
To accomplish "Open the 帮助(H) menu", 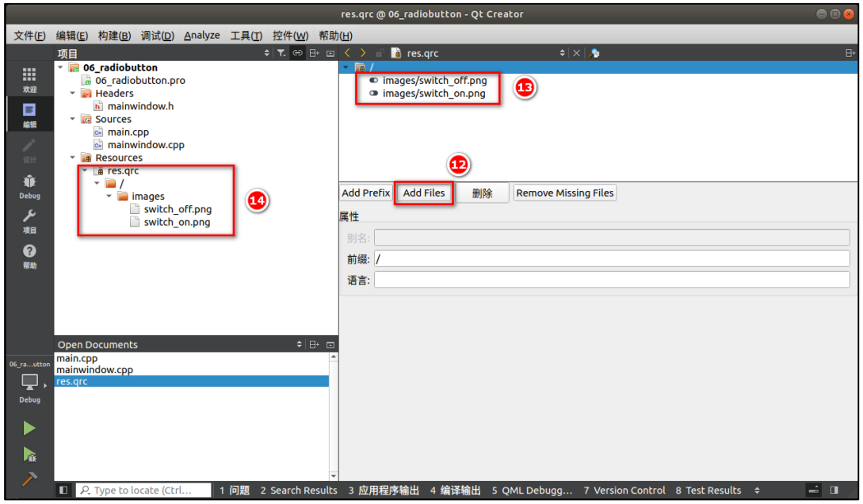I will coord(335,35).
